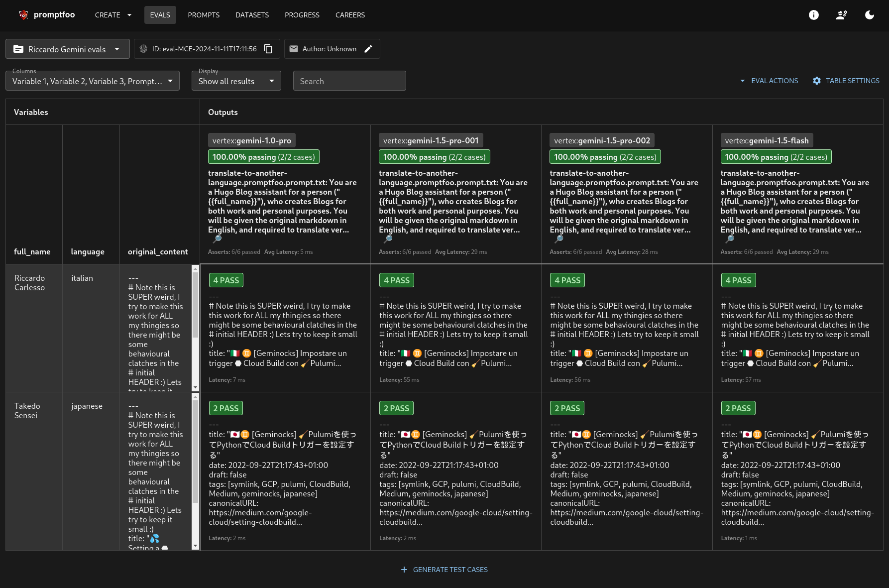Click scrollbar down arrow in italian original_content cell

click(x=195, y=387)
